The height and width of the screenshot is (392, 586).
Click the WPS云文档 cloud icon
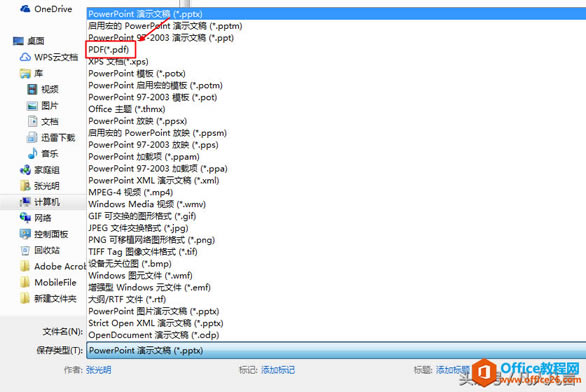pos(25,57)
